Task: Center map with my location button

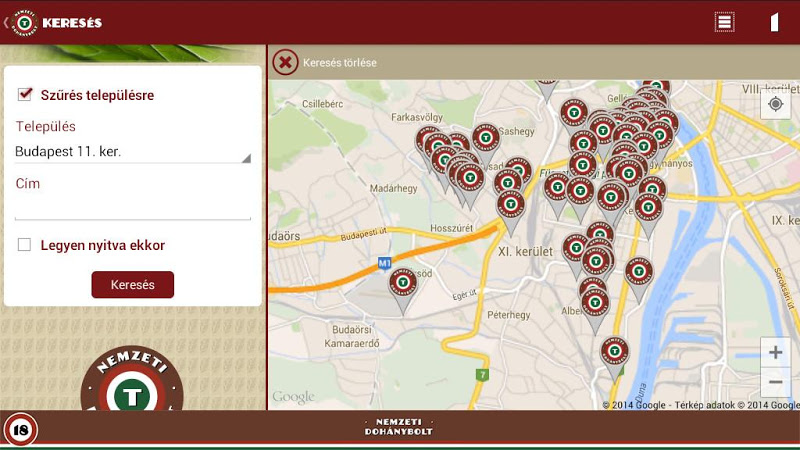Action: point(776,104)
